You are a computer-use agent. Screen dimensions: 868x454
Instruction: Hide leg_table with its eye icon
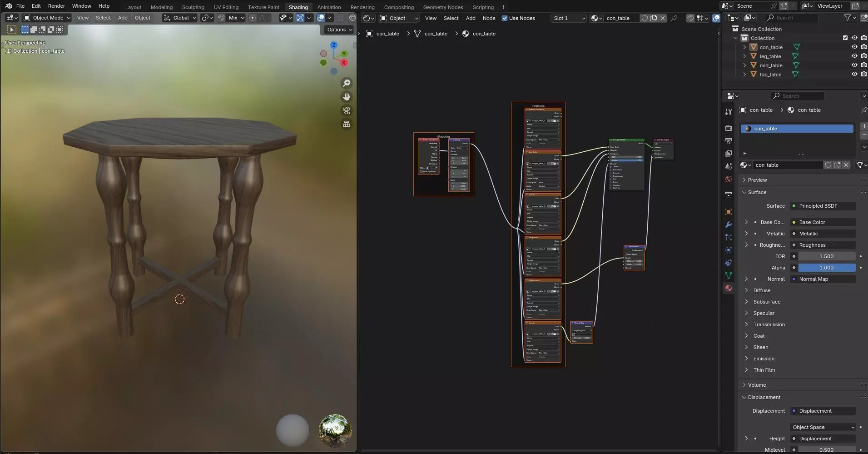[x=854, y=56]
